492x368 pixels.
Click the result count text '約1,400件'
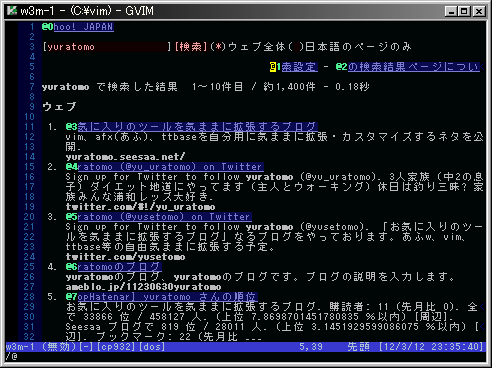(289, 87)
